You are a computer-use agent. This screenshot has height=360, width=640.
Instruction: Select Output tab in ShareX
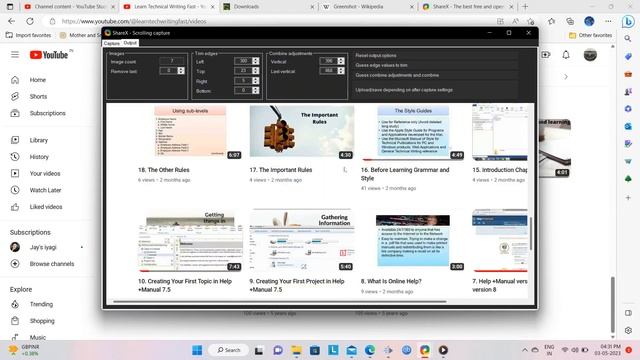pos(130,43)
